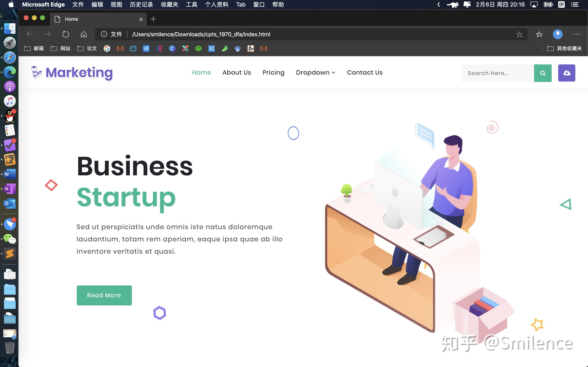
Task: Click the refresh page icon in Edge
Action: pyautogui.click(x=65, y=34)
